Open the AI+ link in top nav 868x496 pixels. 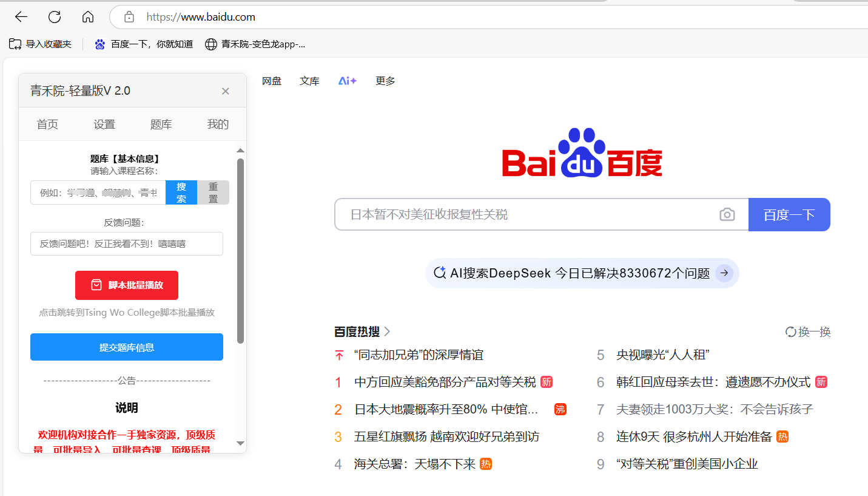(348, 81)
